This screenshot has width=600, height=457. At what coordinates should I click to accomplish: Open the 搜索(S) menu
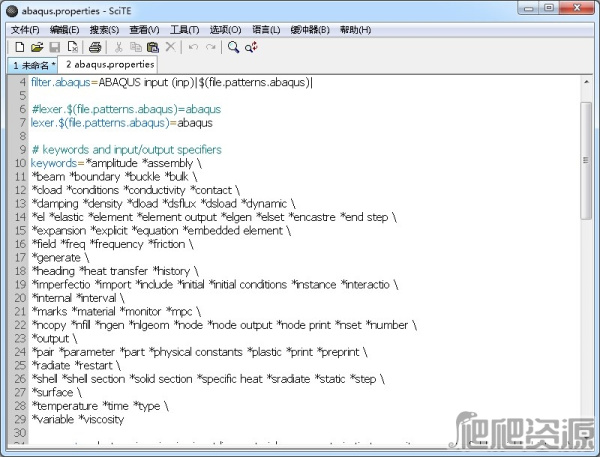[x=105, y=29]
